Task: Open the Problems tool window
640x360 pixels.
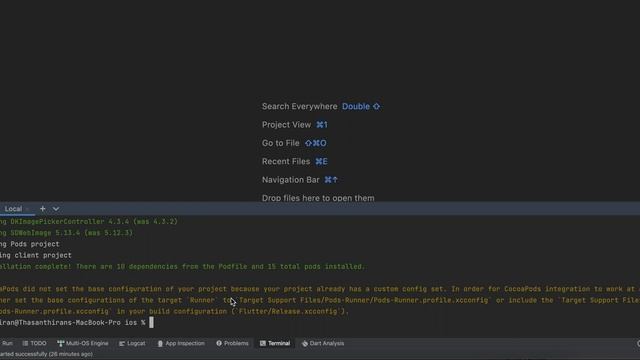Action: pos(232,343)
